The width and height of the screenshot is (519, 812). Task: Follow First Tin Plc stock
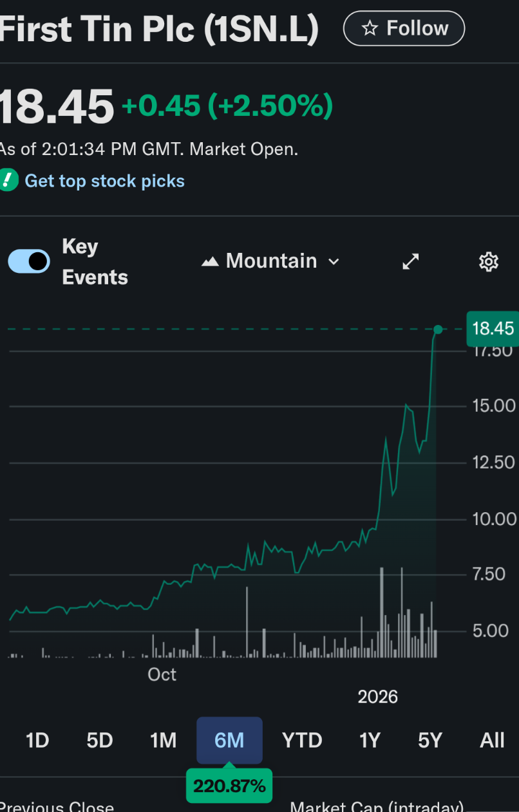(404, 28)
